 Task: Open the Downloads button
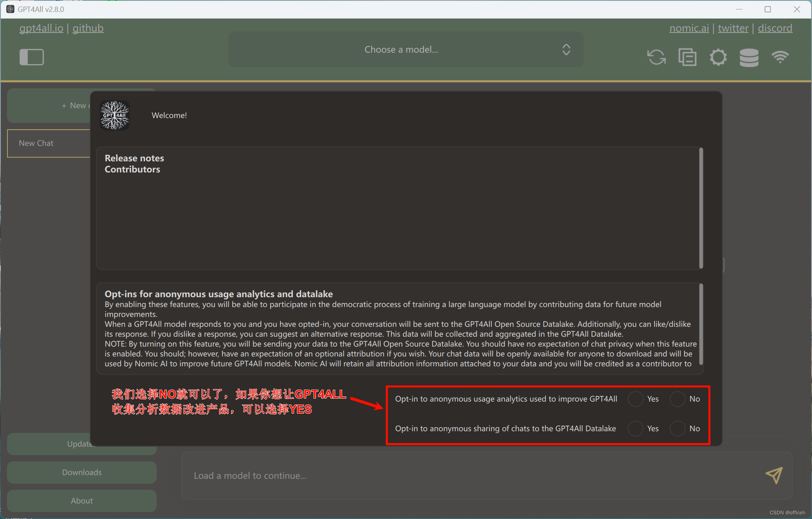pos(82,472)
